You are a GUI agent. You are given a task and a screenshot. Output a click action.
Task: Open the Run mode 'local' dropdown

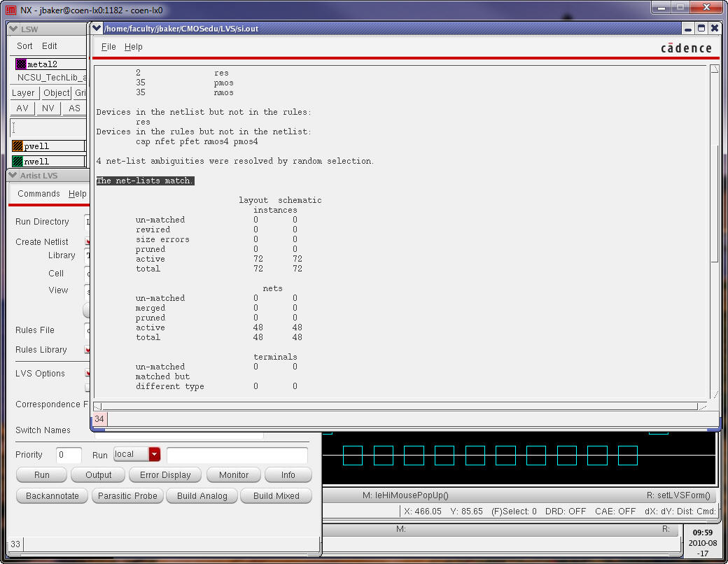[155, 455]
